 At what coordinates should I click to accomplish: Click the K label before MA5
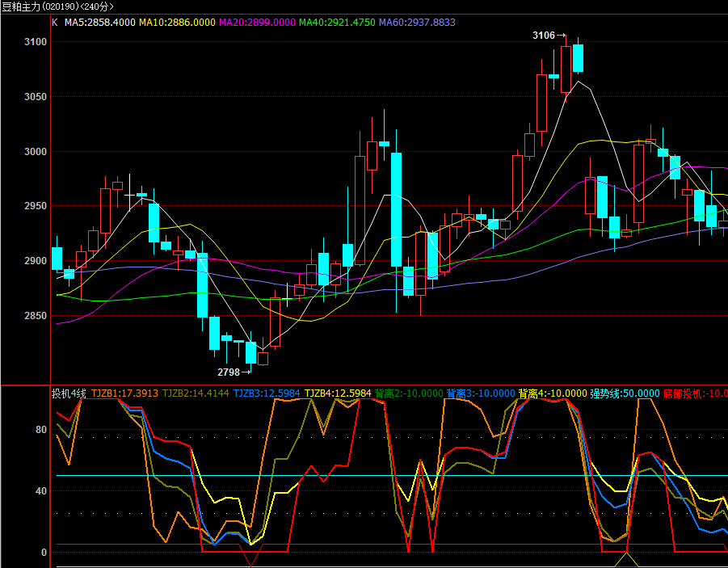(x=55, y=23)
